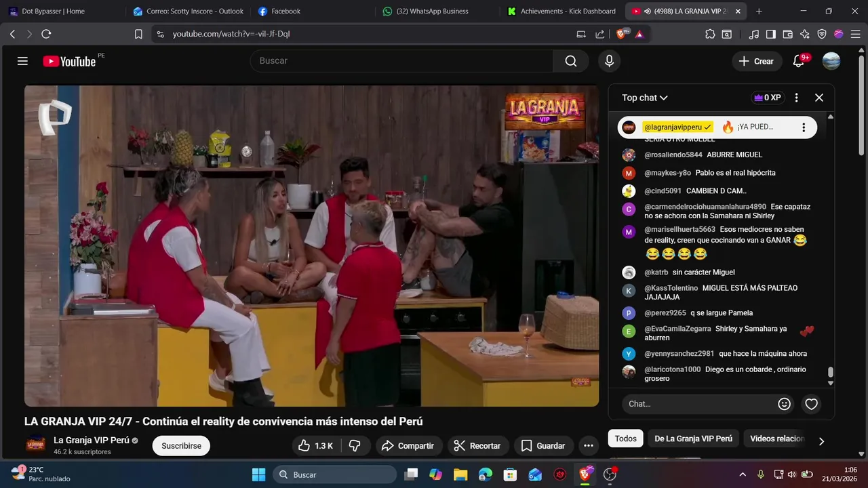Open the account avatar menu
Screen dimensions: 868x488
point(831,61)
